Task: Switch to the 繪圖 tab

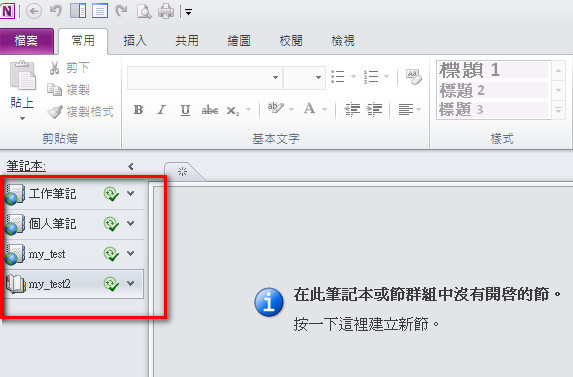Action: click(x=239, y=41)
